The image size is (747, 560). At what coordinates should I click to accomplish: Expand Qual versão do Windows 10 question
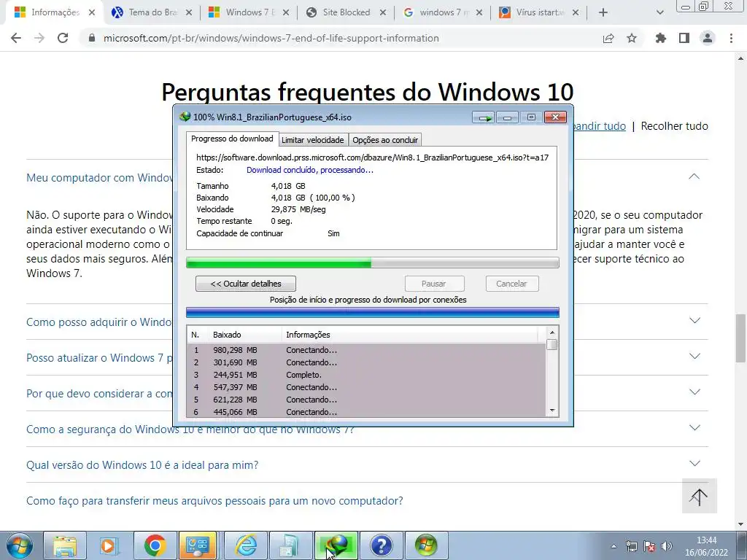pos(694,463)
